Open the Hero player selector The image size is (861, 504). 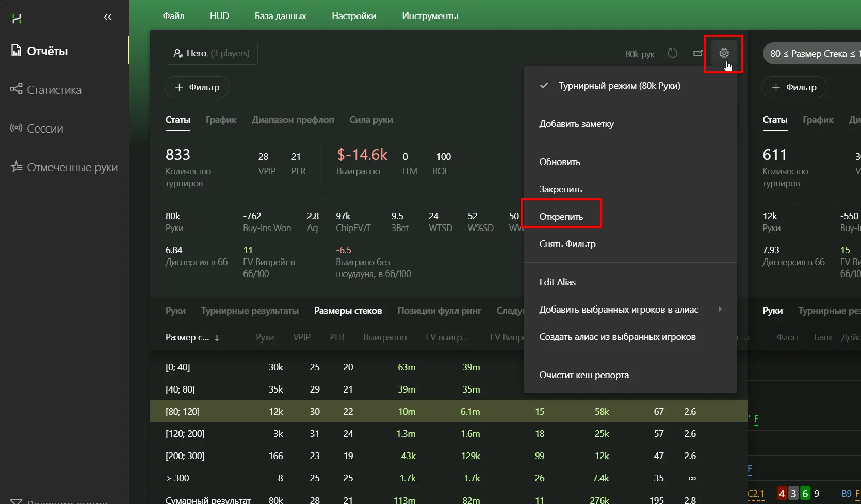[x=212, y=53]
